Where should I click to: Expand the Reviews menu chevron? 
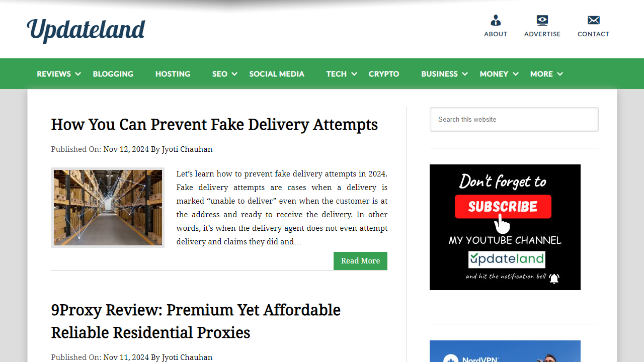(78, 74)
